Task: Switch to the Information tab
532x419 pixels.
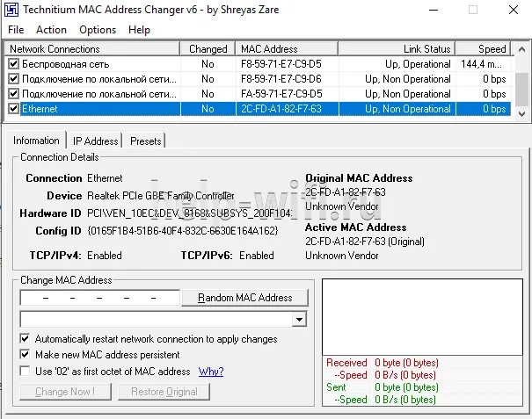Action: coord(36,141)
